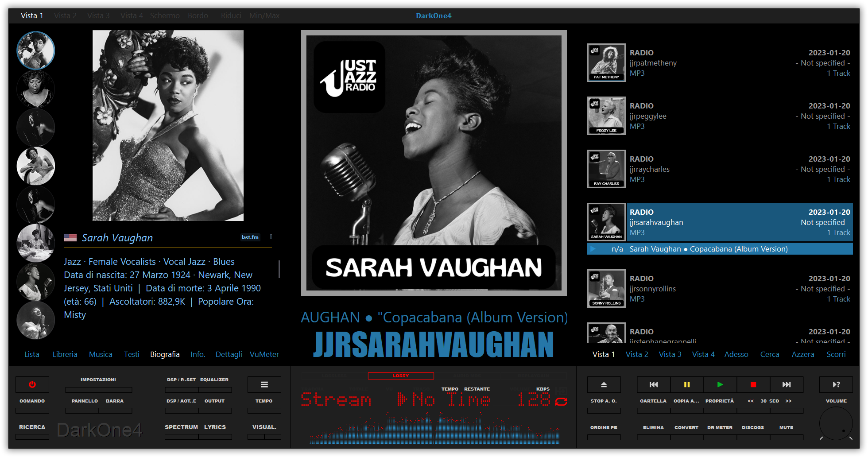Switch to the Libreria tab
868x457 pixels.
[x=65, y=354]
